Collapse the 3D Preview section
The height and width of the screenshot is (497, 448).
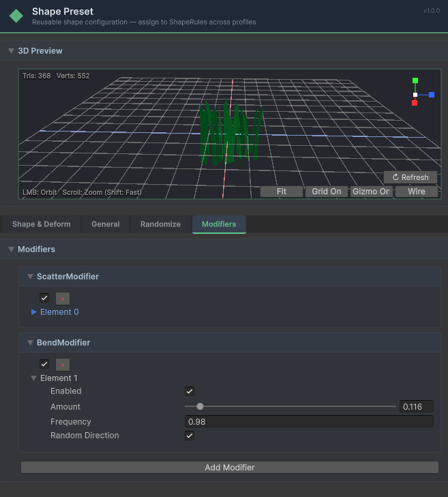[11, 51]
